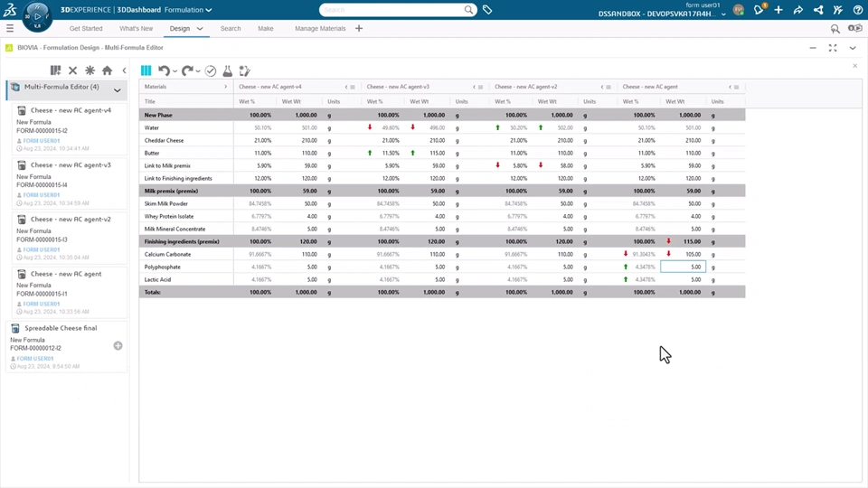
Task: Click the Home icon in the left panel
Action: (107, 70)
